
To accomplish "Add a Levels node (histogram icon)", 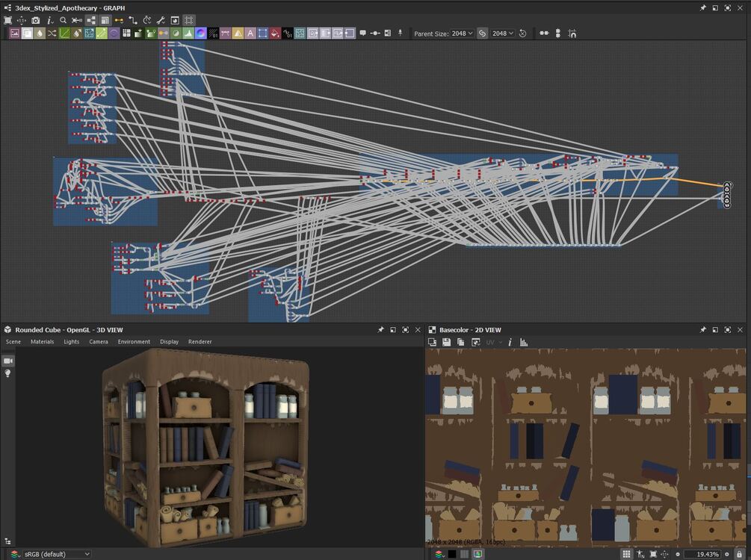I will point(188,33).
